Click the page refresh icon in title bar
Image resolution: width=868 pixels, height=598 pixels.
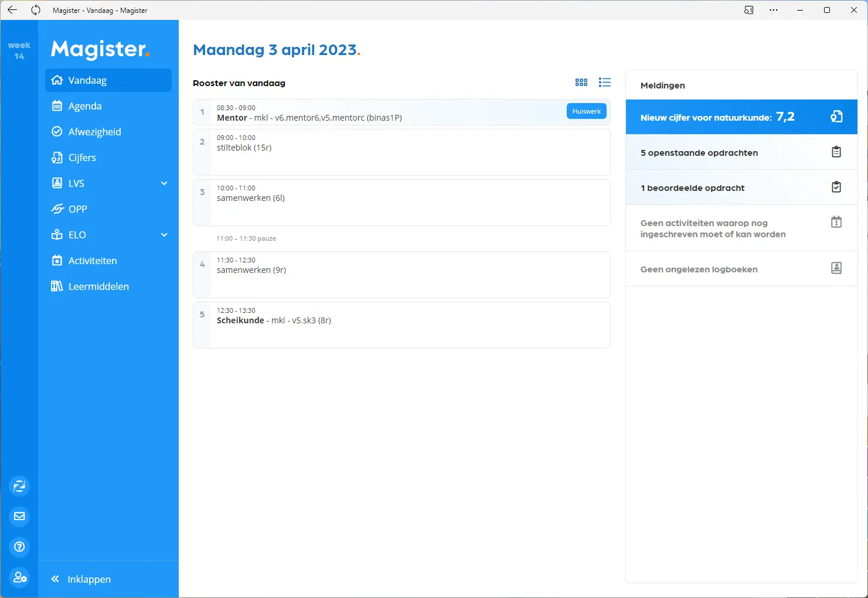pos(36,10)
